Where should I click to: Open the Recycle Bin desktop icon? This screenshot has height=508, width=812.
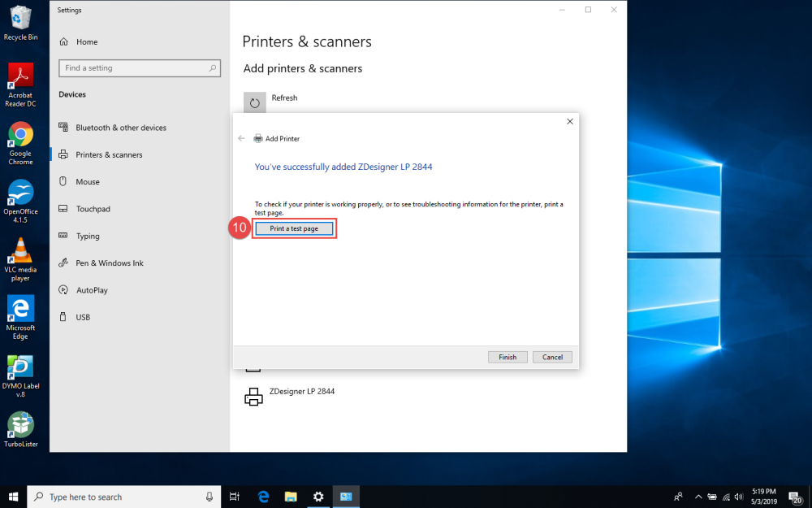point(20,24)
